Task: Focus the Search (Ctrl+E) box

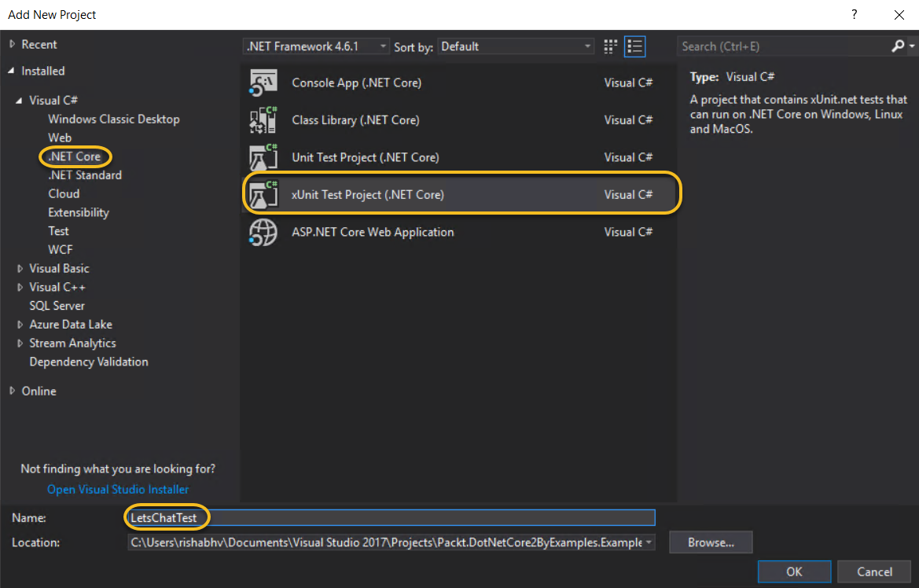Action: click(x=783, y=46)
